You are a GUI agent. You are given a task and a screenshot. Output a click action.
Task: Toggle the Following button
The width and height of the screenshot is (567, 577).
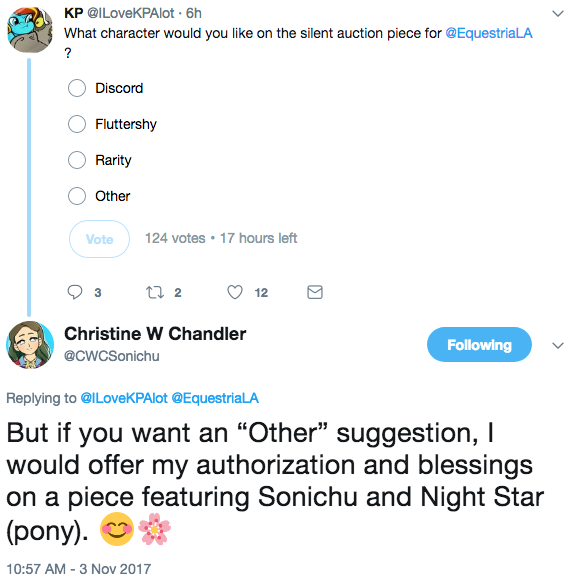coord(479,345)
